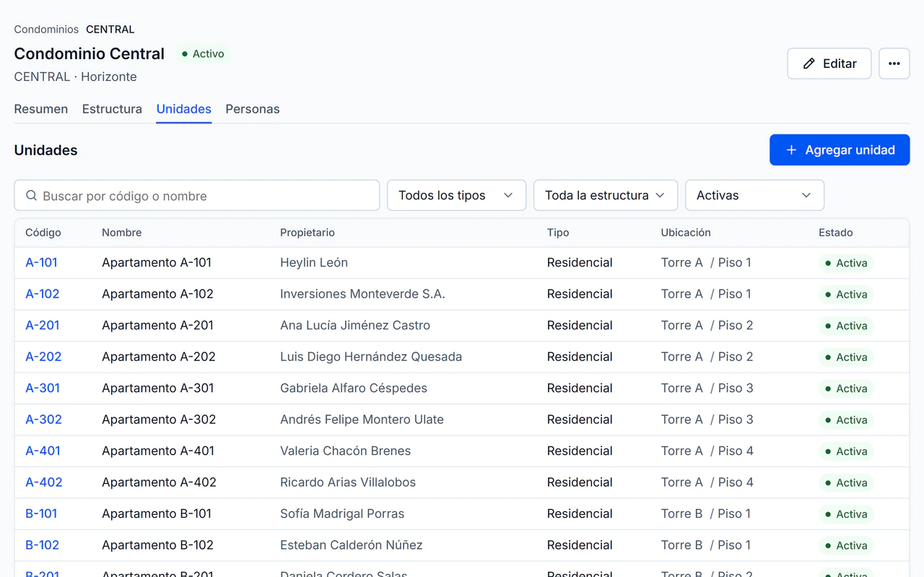The height and width of the screenshot is (577, 924).
Task: Switch to the Resumen tab
Action: pos(41,109)
